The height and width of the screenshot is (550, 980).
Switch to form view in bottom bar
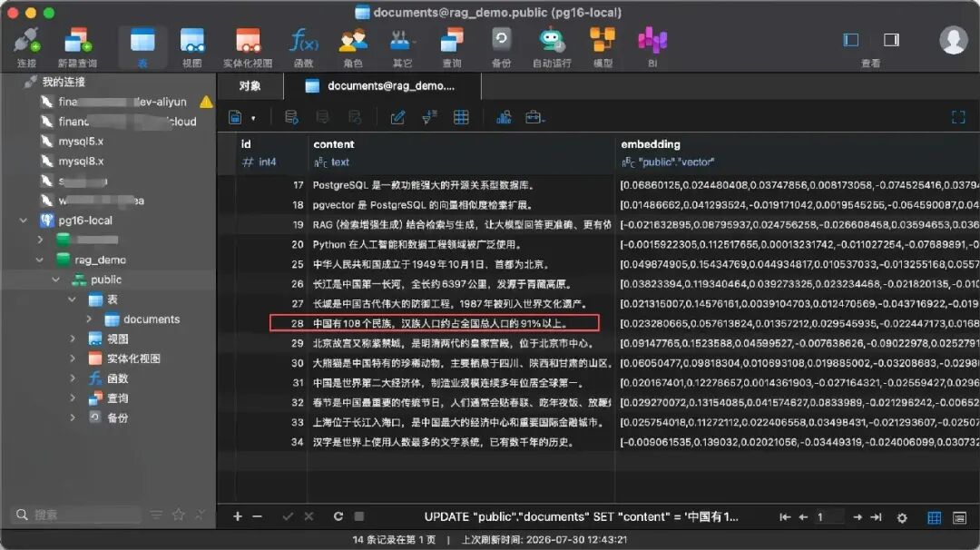(959, 517)
